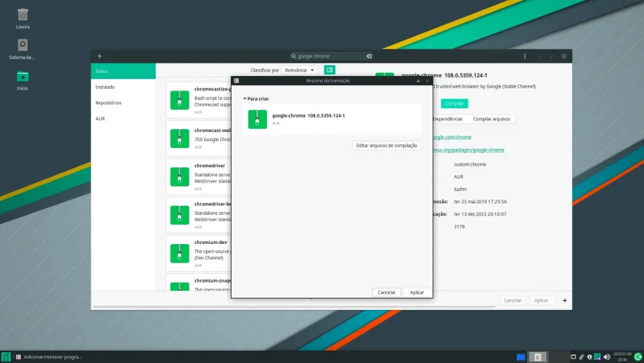Open the google.com/chrome link

click(452, 137)
